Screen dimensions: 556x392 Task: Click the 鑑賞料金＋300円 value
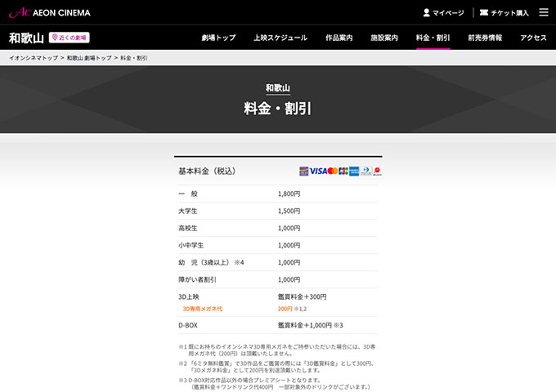click(x=302, y=296)
